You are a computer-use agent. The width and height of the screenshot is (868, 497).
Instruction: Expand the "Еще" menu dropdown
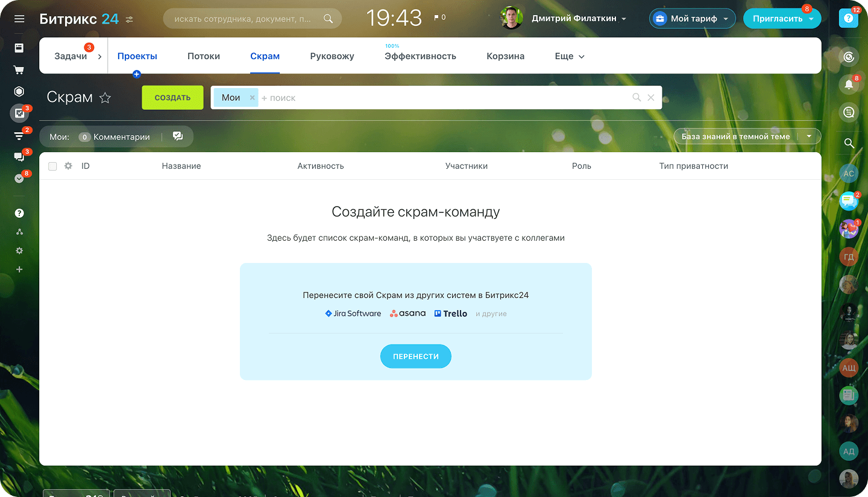[570, 56]
